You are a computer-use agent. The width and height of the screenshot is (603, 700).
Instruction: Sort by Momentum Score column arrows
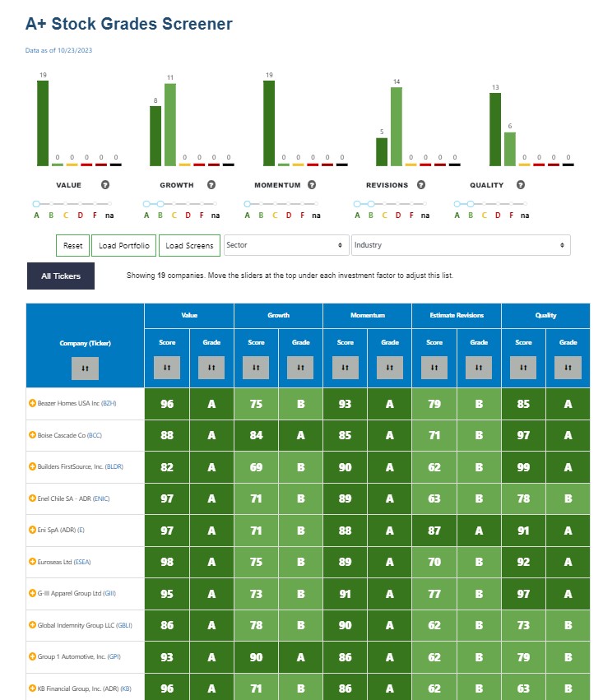point(345,368)
